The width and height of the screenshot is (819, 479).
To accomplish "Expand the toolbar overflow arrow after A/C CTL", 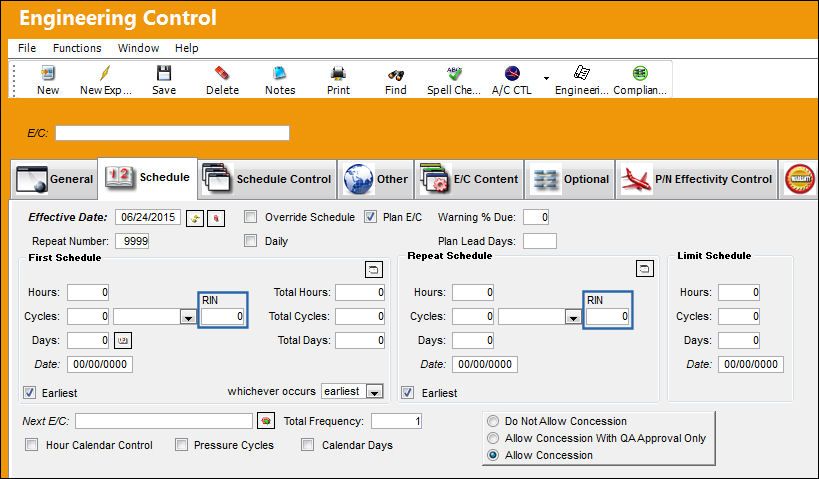I will [546, 78].
